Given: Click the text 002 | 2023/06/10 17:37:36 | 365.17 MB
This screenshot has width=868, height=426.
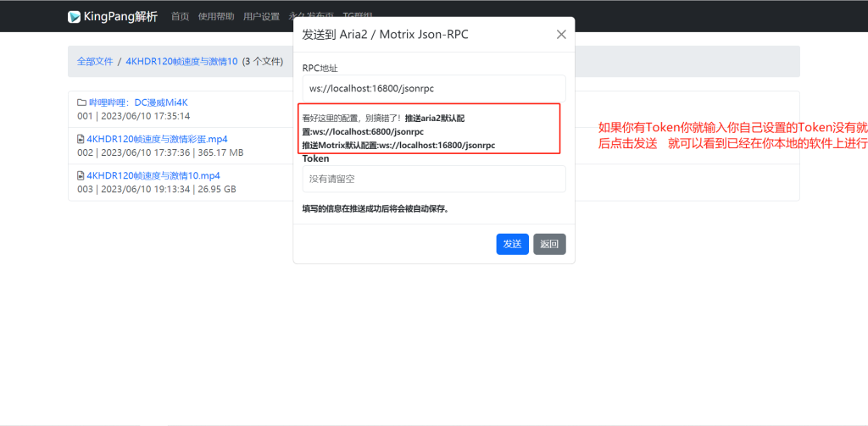Looking at the screenshot, I should tap(160, 152).
